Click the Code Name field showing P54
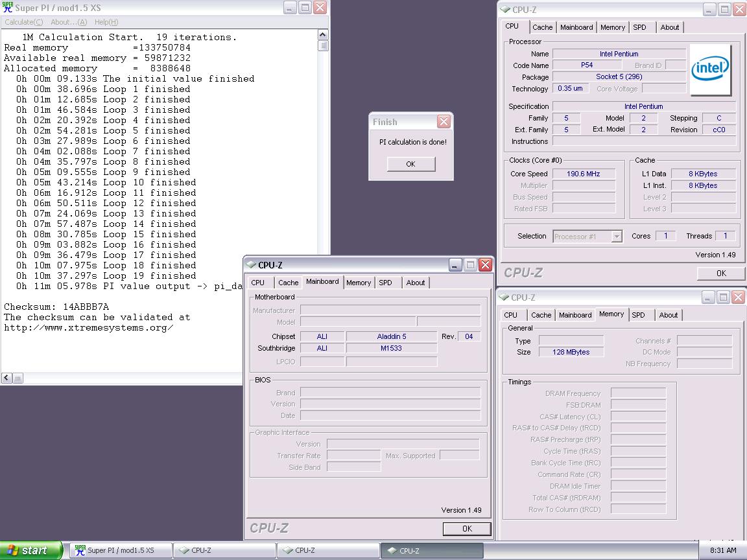Screen dimensions: 747x560 [x=587, y=65]
